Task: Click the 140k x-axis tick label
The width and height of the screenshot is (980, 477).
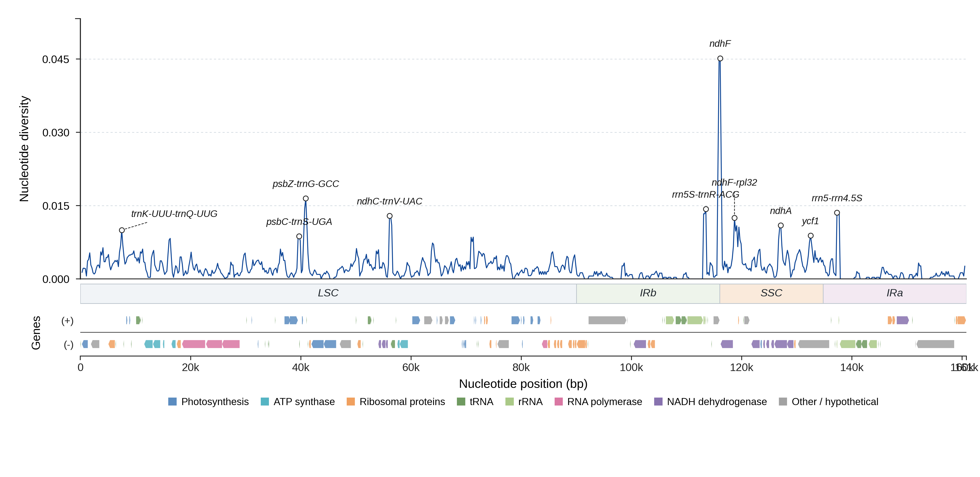Action: click(852, 367)
